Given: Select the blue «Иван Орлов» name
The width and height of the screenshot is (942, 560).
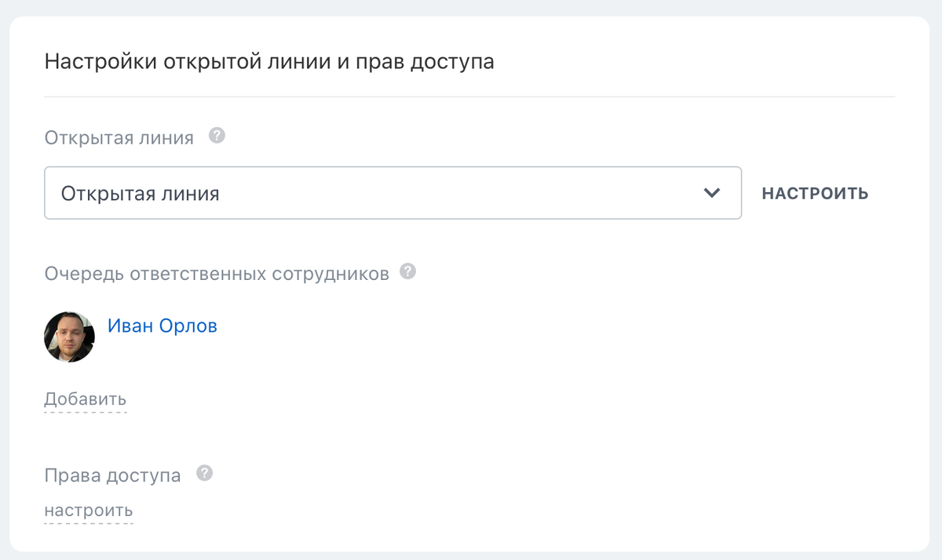Looking at the screenshot, I should 163,325.
